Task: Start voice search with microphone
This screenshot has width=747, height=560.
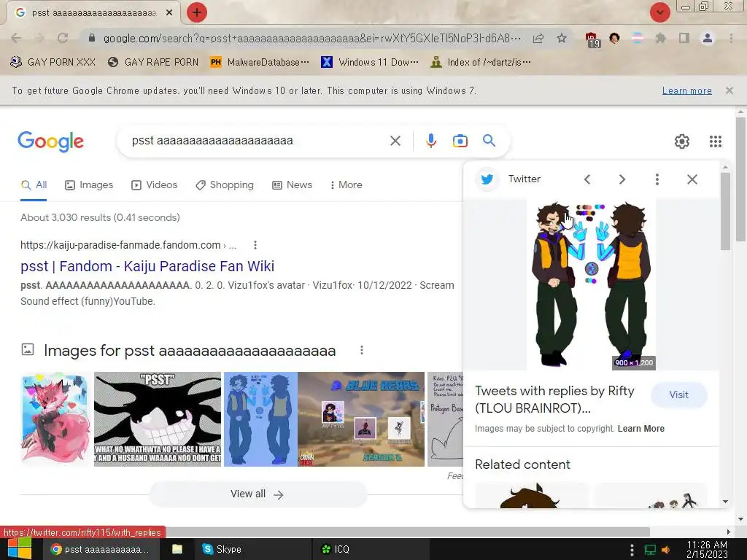Action: (x=430, y=141)
